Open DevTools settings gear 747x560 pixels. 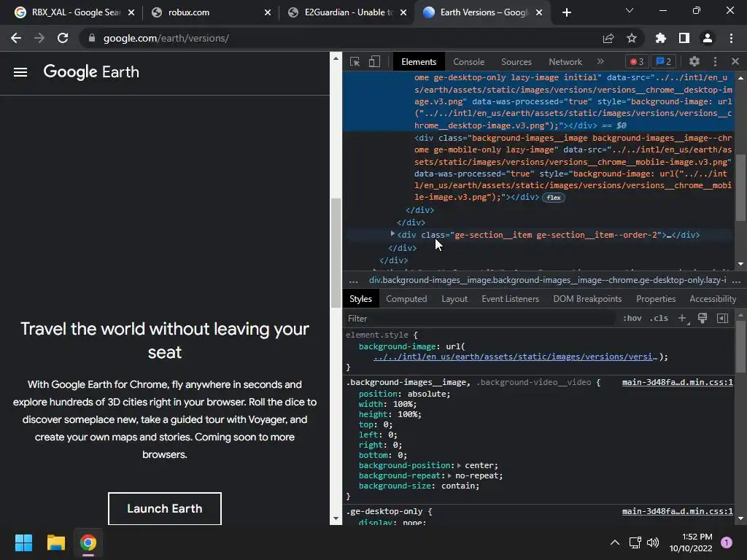pos(694,61)
